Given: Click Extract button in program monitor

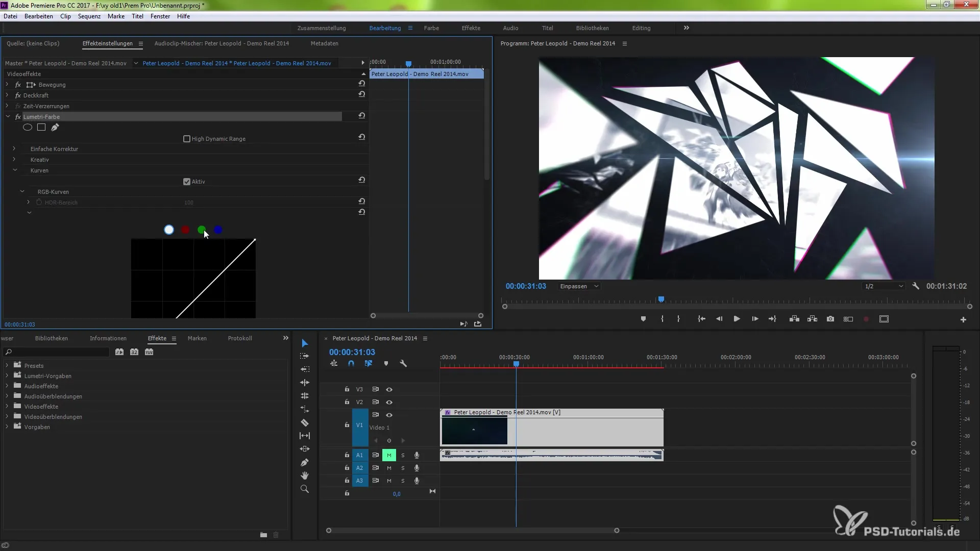Looking at the screenshot, I should pos(813,319).
